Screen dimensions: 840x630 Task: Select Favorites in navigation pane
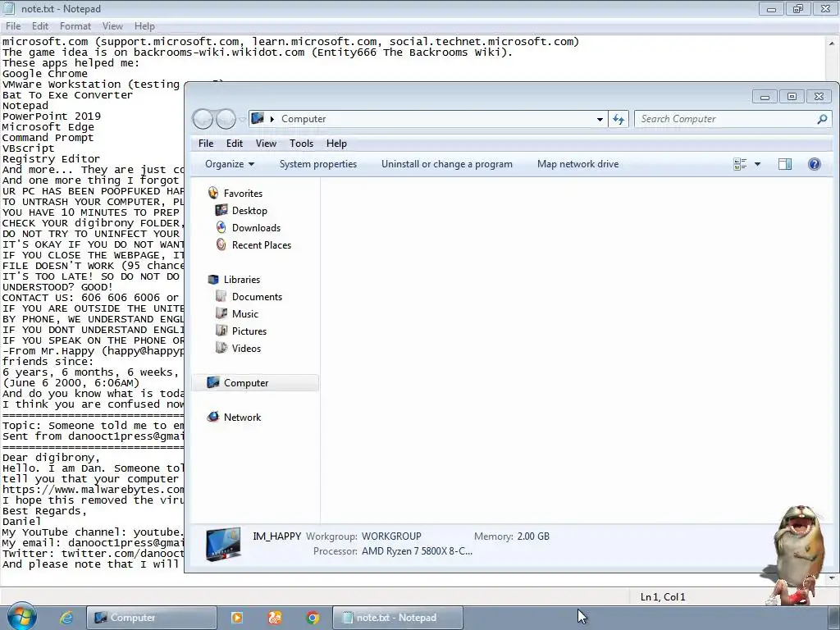243,194
